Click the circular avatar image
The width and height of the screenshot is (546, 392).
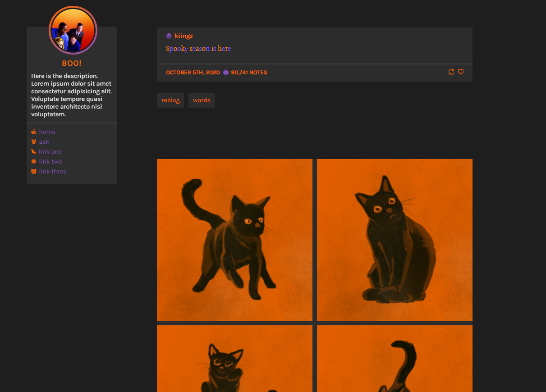pyautogui.click(x=73, y=31)
